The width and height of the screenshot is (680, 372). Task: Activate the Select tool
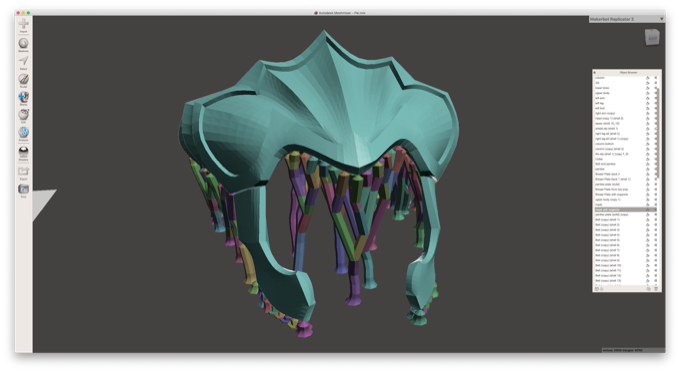click(x=23, y=62)
